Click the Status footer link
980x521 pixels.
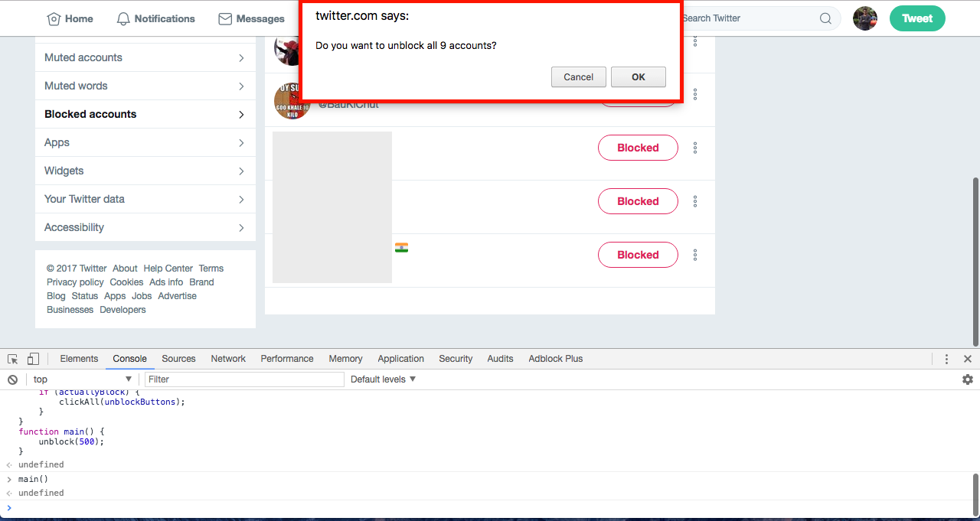tap(85, 296)
